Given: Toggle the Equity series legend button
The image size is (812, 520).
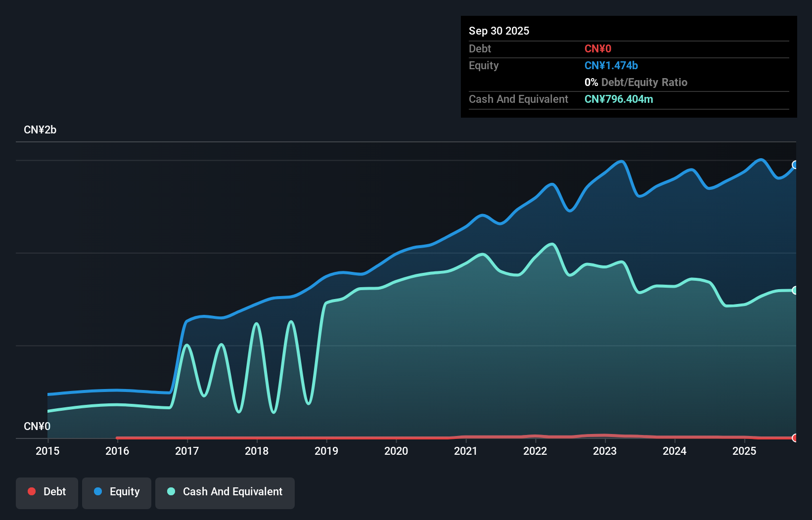Looking at the screenshot, I should [117, 492].
